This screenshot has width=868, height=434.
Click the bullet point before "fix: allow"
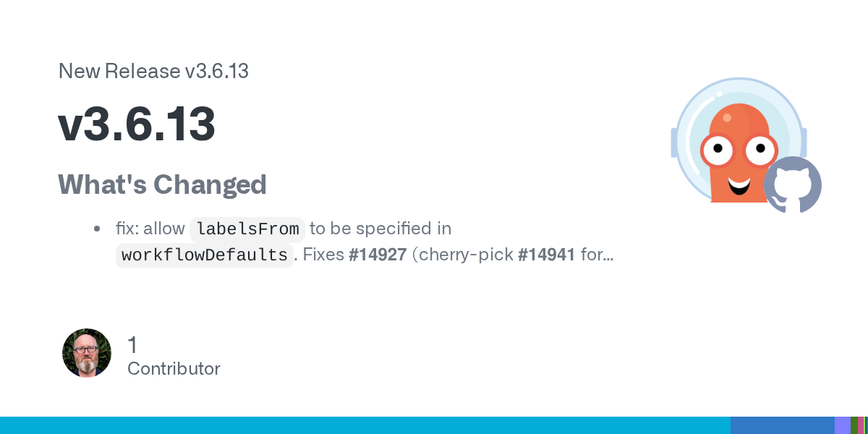[x=97, y=229]
